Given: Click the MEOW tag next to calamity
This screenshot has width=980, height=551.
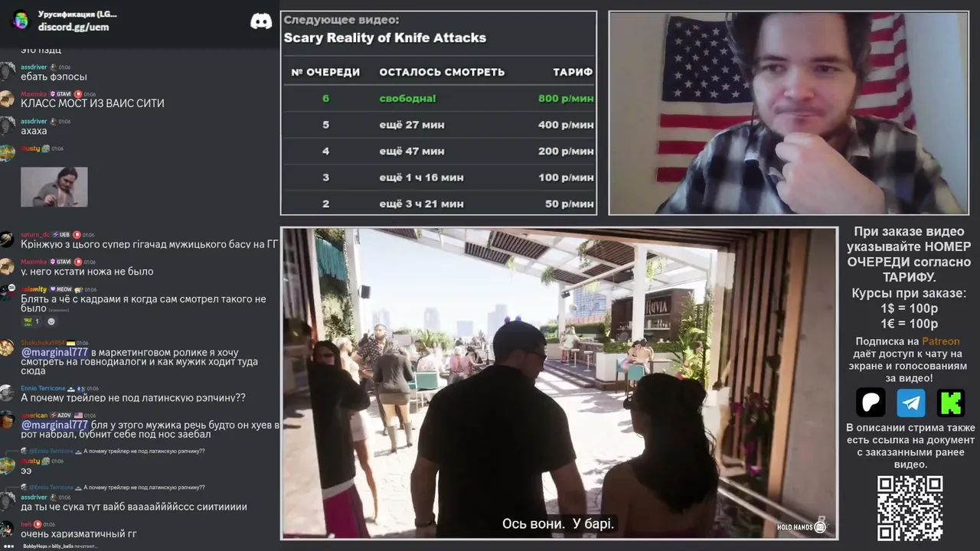Looking at the screenshot, I should tap(60, 289).
